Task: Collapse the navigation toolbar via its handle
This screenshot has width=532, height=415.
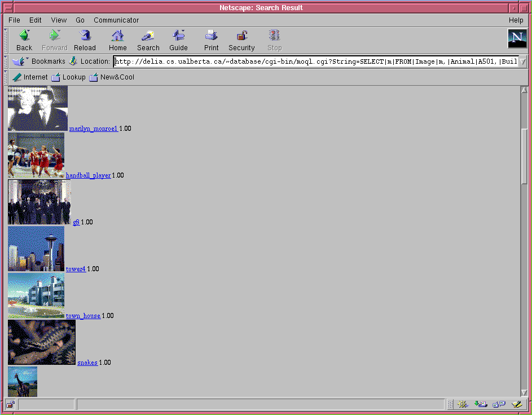Action: click(6, 41)
